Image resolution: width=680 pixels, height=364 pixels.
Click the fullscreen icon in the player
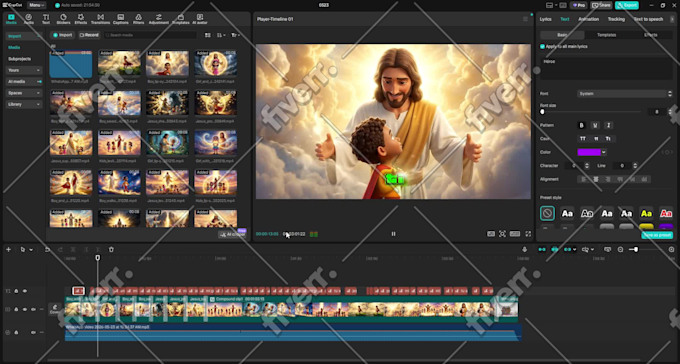click(x=528, y=234)
